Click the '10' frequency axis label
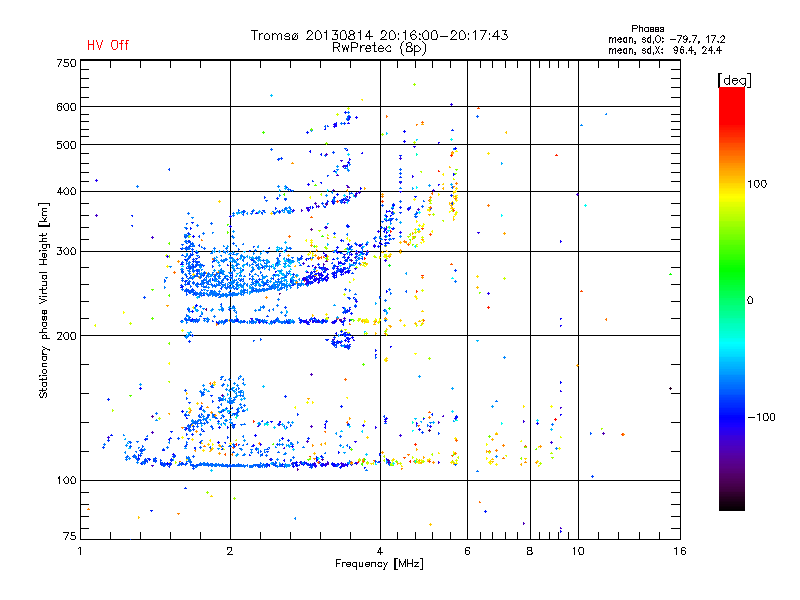800x600 pixels. (578, 551)
